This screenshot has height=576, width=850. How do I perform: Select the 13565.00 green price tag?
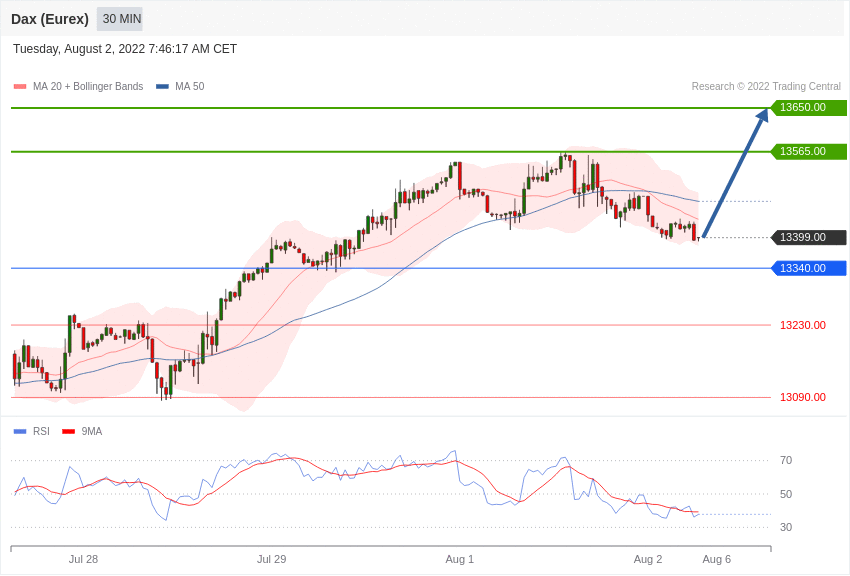click(808, 152)
